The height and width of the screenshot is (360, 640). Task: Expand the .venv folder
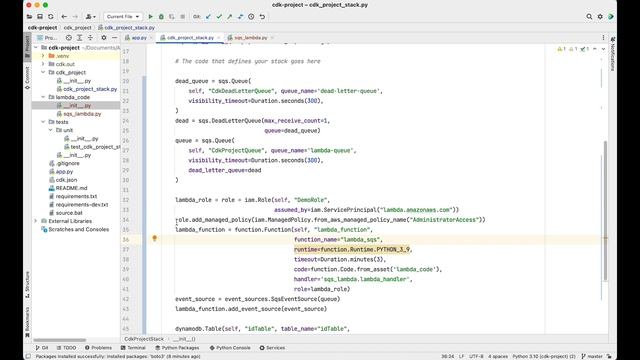coord(43,56)
